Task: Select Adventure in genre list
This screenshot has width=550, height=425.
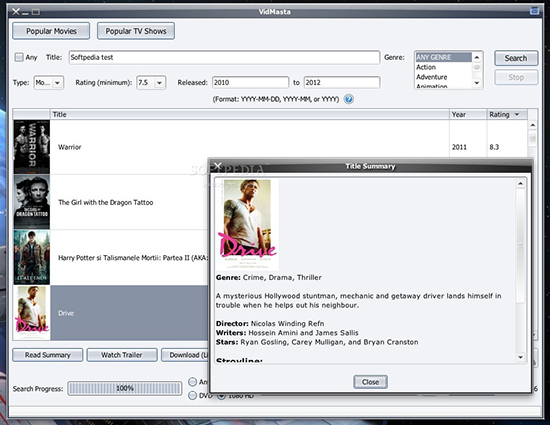Action: pyautogui.click(x=443, y=77)
